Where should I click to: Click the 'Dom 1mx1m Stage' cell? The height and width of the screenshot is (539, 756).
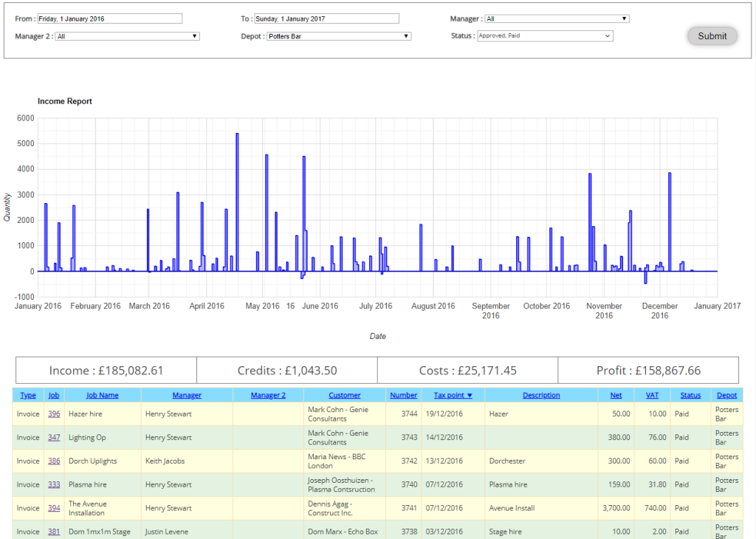103,531
